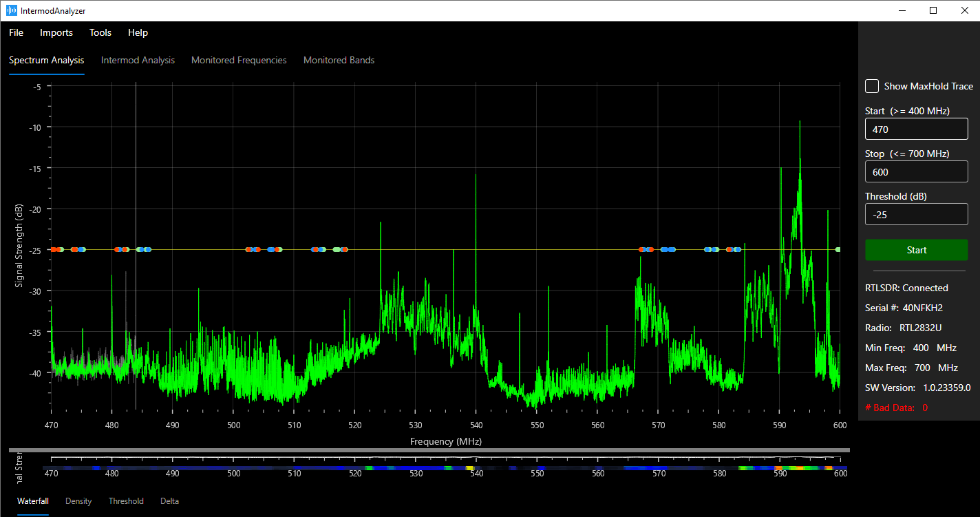
Task: Select the Waterfall view tab
Action: (33, 500)
